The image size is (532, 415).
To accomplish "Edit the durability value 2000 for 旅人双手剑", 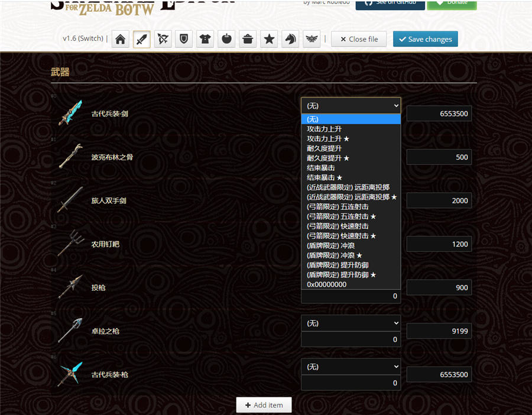I will point(439,200).
